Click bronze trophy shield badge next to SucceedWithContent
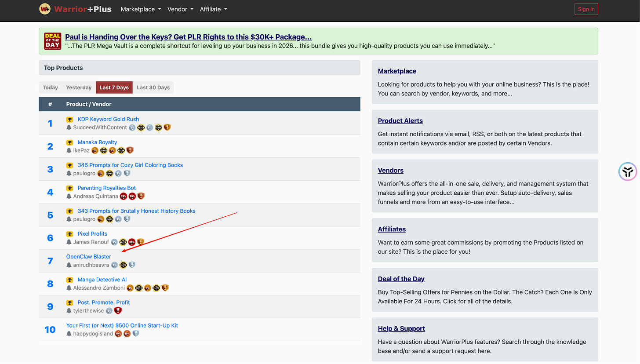The image size is (640, 364). click(x=167, y=127)
